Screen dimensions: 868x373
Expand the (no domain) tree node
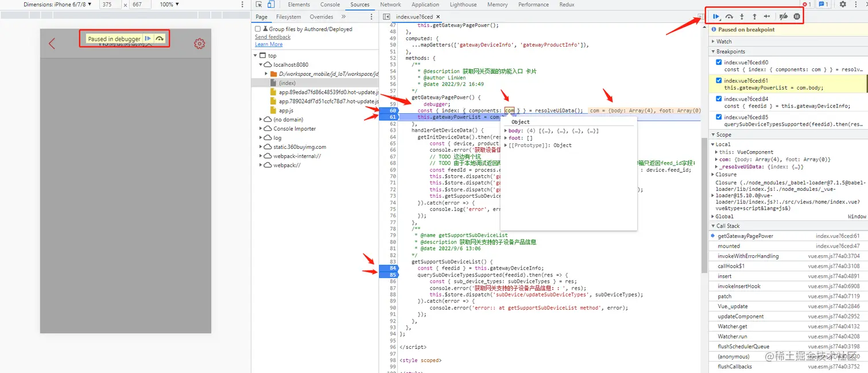pos(261,120)
